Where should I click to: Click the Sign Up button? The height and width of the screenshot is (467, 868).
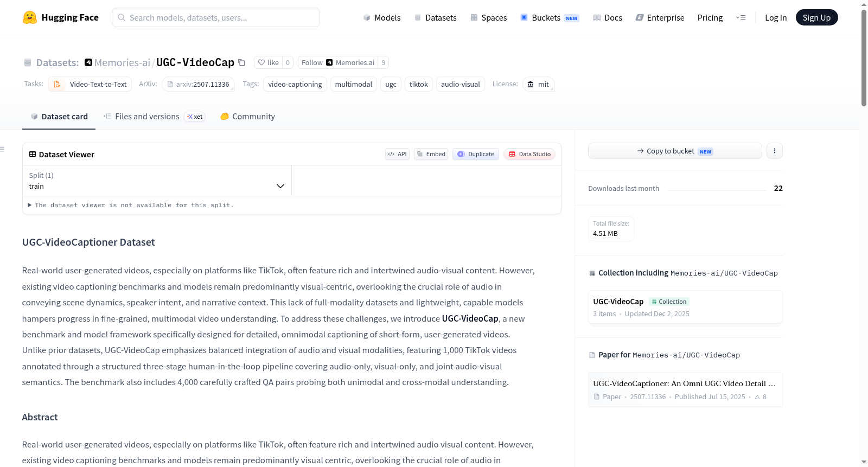(x=816, y=17)
